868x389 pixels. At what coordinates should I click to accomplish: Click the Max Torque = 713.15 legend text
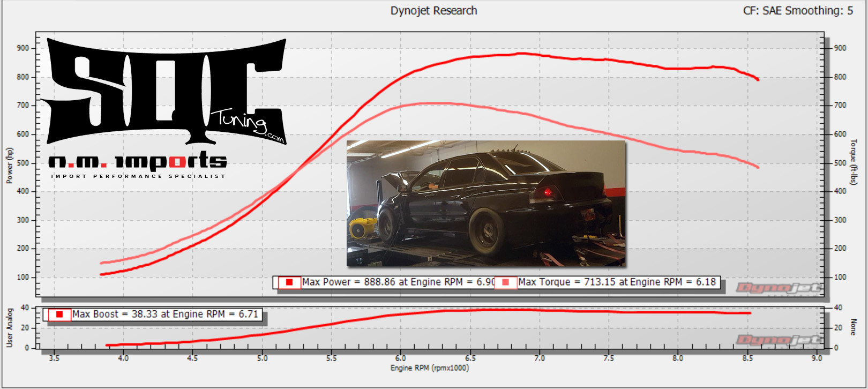click(x=617, y=282)
